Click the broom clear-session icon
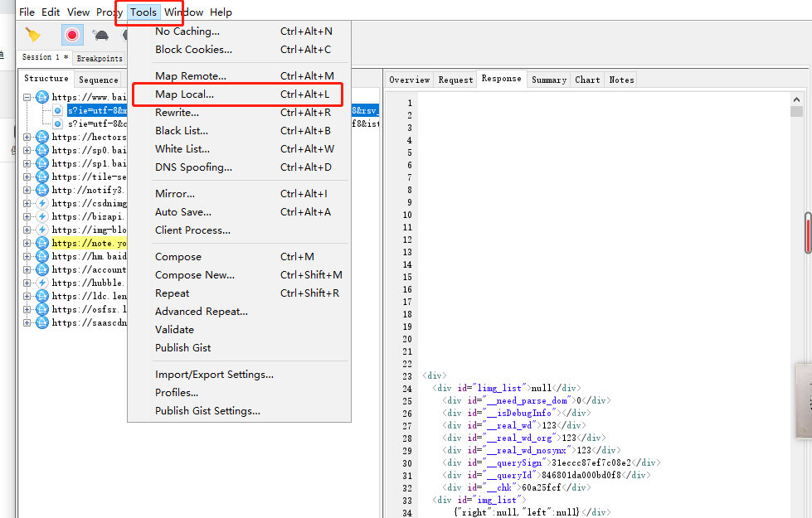812x518 pixels. point(32,35)
